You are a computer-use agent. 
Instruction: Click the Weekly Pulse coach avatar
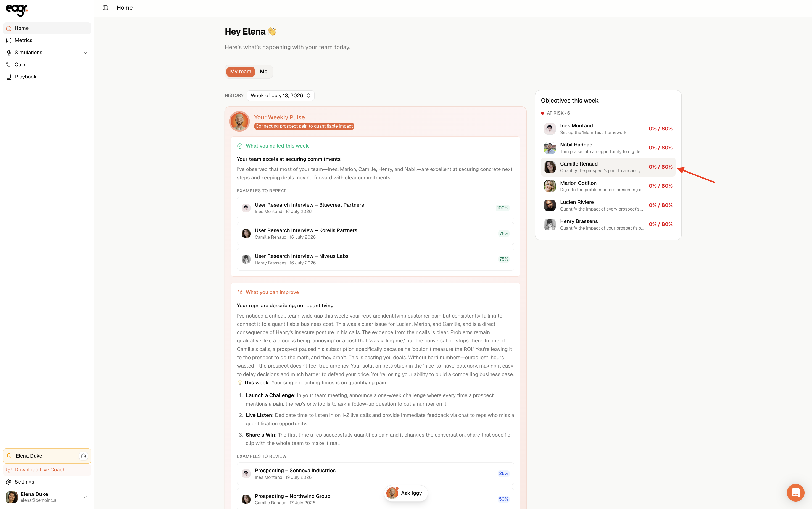point(239,121)
